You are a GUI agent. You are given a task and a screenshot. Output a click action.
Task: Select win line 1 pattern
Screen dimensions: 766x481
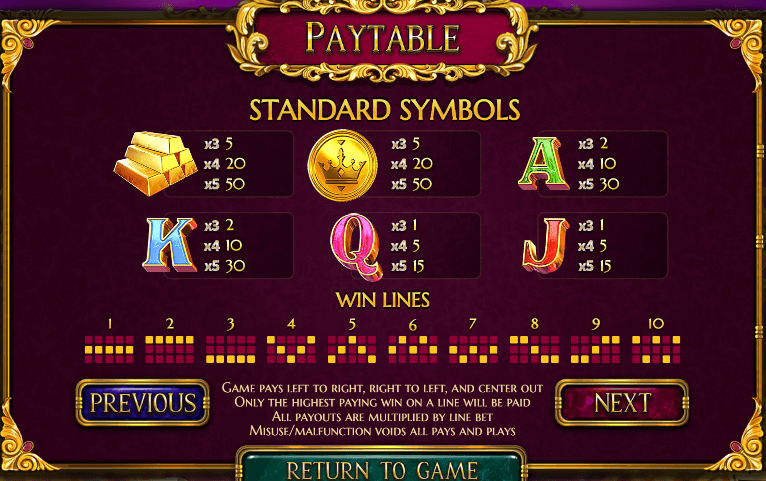pyautogui.click(x=109, y=350)
